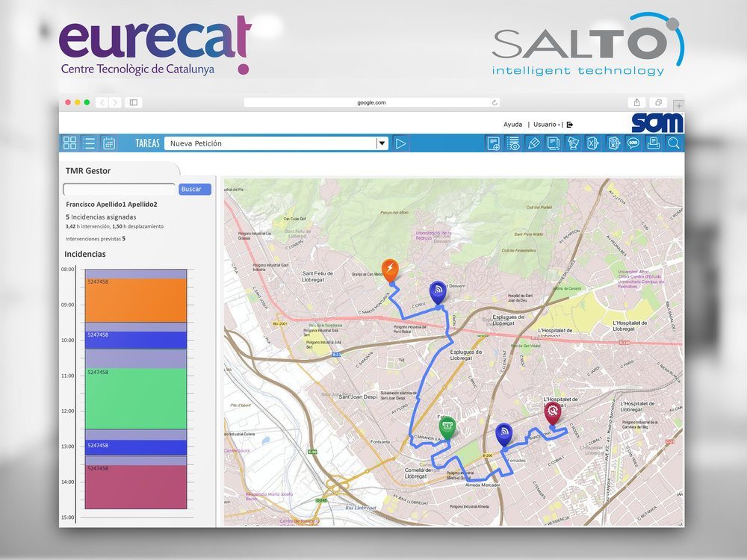The height and width of the screenshot is (560, 747).
Task: Click the crimson gear map marker
Action: tap(552, 411)
